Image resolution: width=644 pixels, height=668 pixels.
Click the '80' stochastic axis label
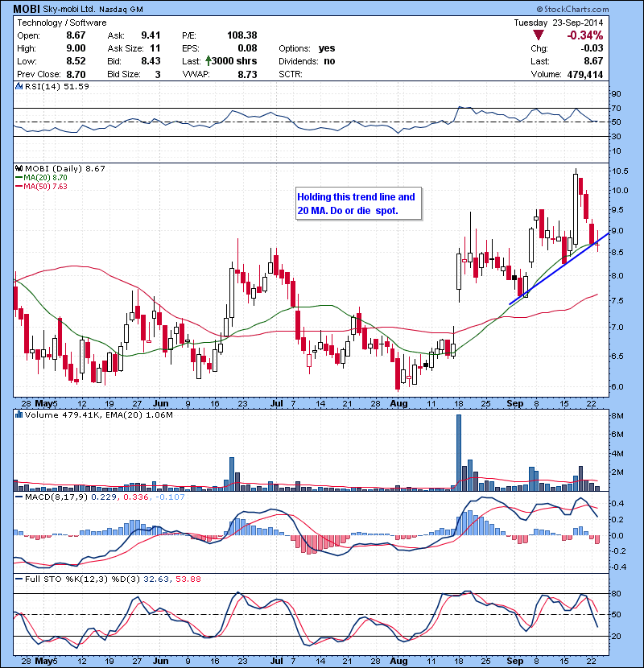[617, 594]
